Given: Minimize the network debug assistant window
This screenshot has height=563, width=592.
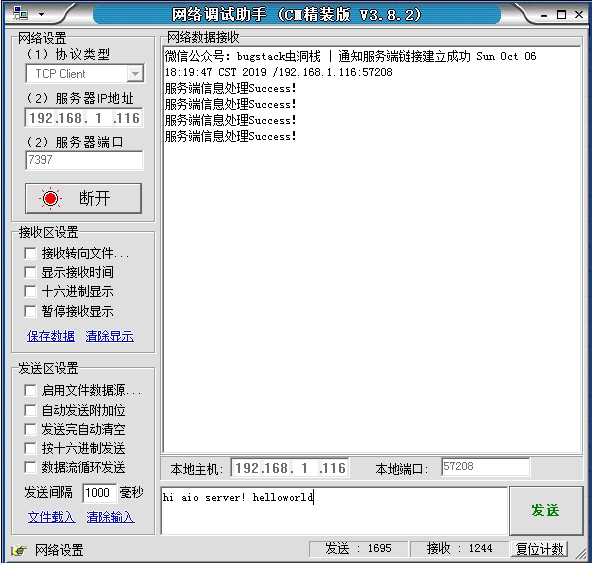Looking at the screenshot, I should pos(544,15).
